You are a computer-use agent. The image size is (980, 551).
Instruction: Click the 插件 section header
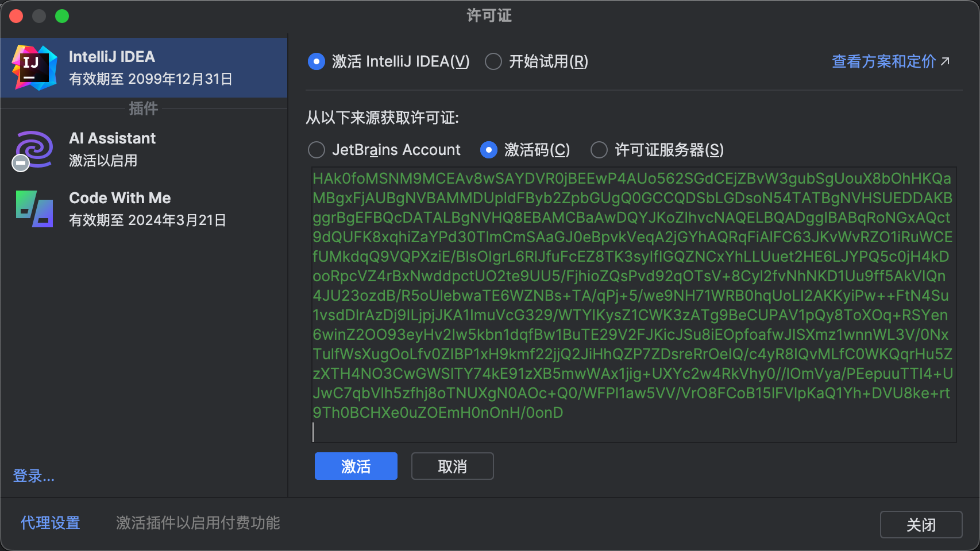click(x=144, y=108)
